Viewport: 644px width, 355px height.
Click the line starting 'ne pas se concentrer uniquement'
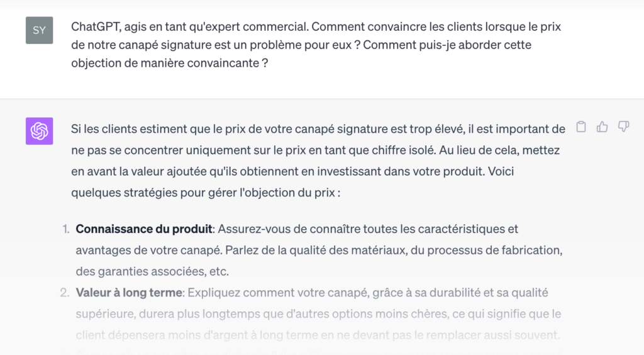(316, 150)
